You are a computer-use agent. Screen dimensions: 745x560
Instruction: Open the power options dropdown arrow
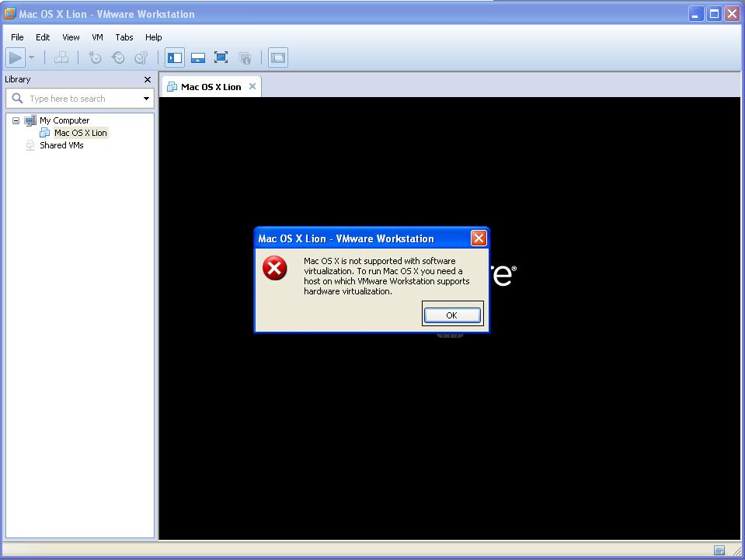(31, 58)
